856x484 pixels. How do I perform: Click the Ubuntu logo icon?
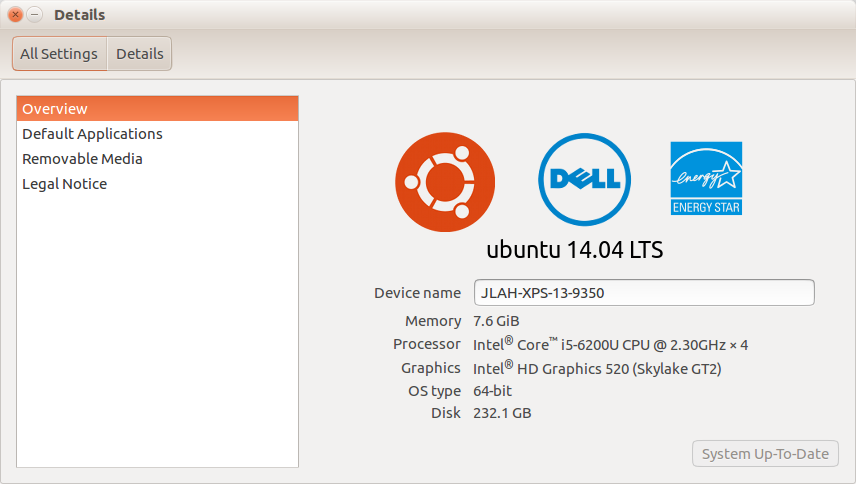pos(445,182)
